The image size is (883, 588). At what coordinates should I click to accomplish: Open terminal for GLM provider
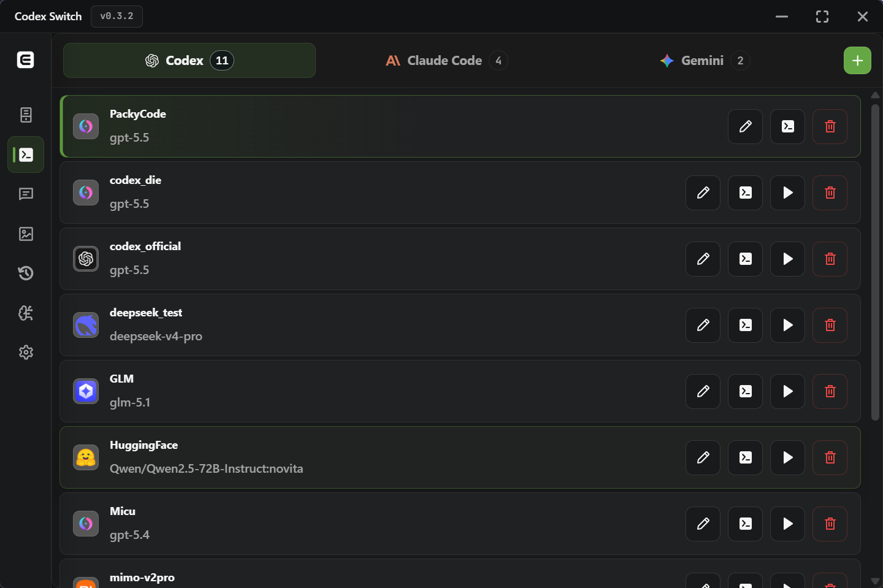click(x=745, y=391)
